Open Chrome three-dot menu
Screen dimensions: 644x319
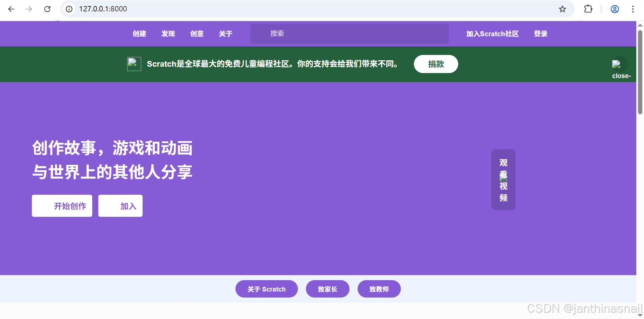pyautogui.click(x=633, y=9)
